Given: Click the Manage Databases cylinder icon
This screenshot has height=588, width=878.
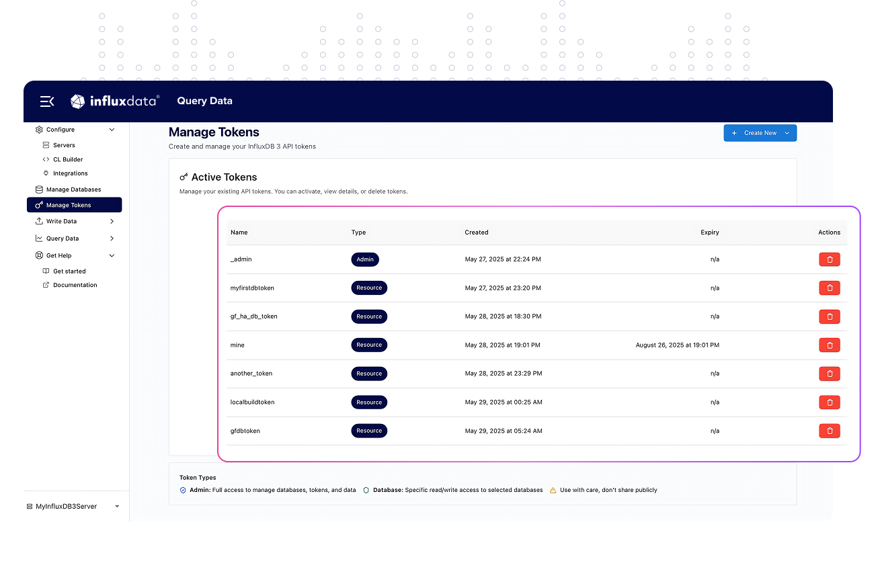Looking at the screenshot, I should [39, 190].
